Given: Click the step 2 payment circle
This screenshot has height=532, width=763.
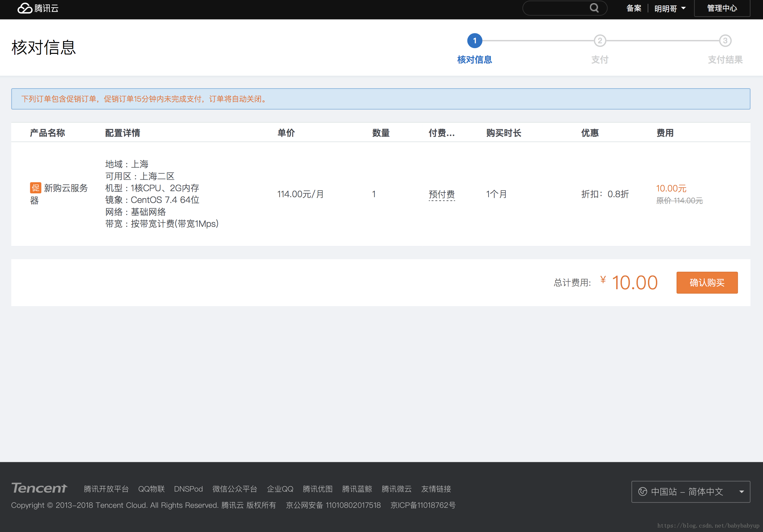Looking at the screenshot, I should [x=599, y=40].
